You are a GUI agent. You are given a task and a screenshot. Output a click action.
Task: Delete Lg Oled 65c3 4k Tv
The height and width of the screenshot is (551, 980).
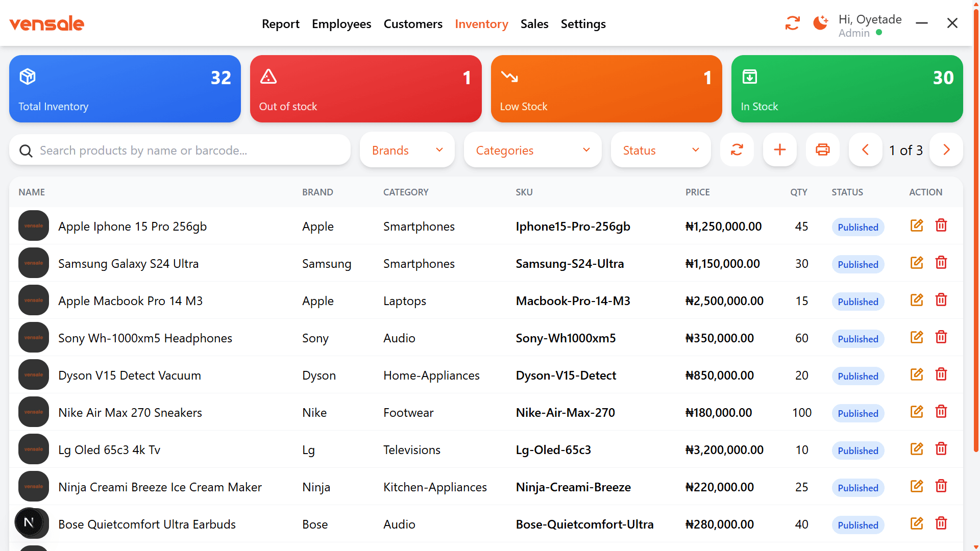pos(941,449)
